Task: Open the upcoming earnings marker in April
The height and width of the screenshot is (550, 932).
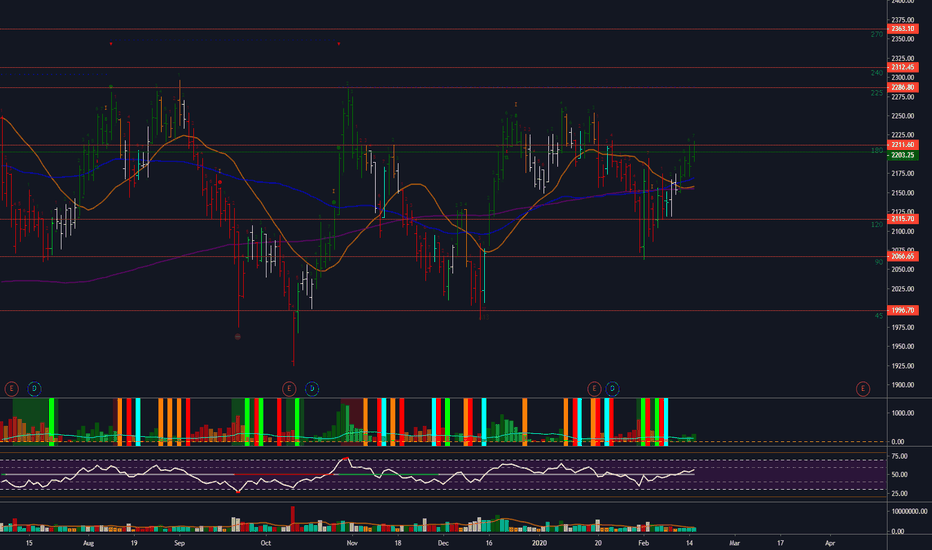Action: (x=862, y=389)
